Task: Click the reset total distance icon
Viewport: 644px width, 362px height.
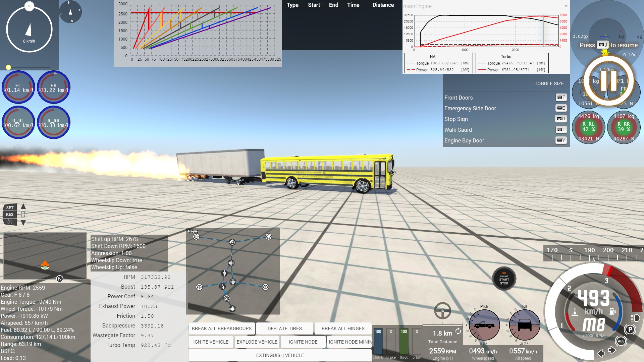Action: click(458, 331)
